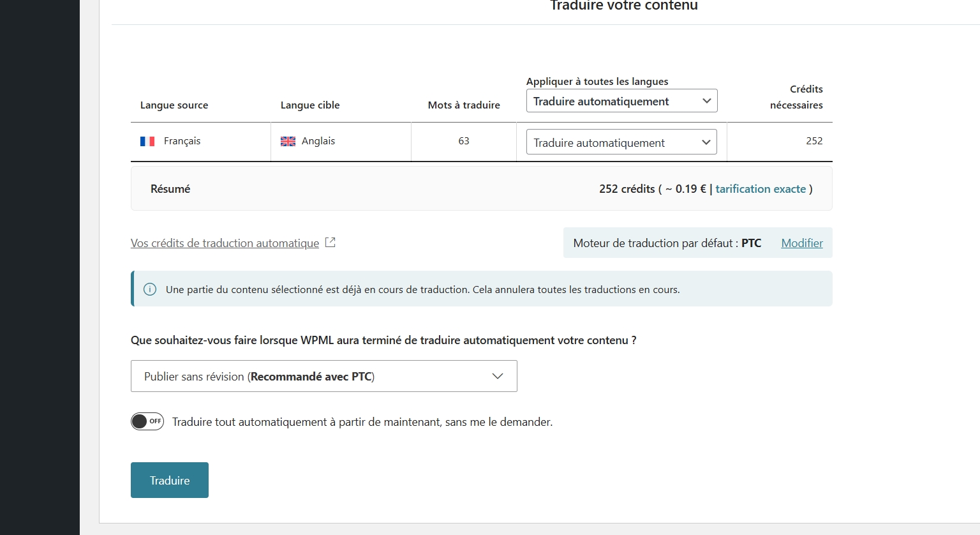Click the 'Crédits nécessaires' column header
Viewport: 980px width, 535px height.
click(x=796, y=97)
